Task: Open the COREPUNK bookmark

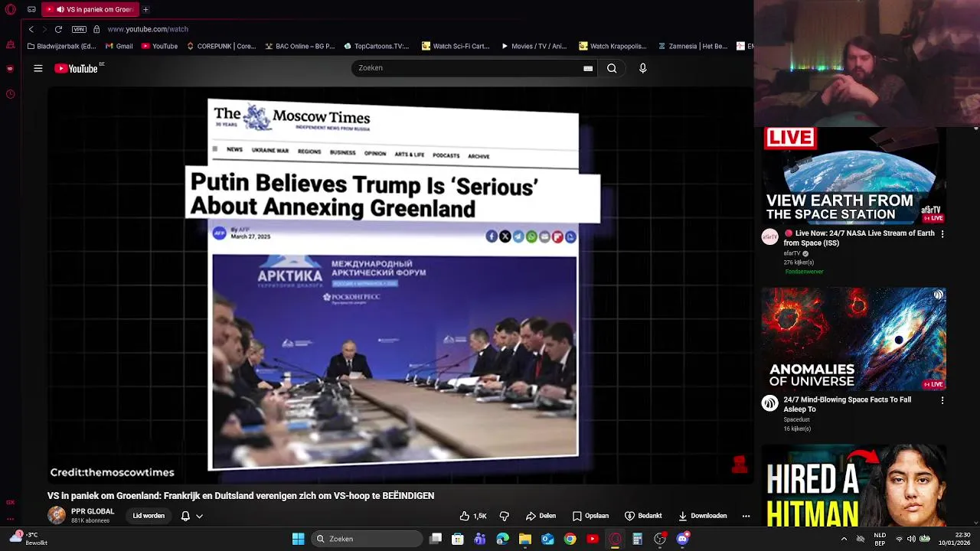Action: pos(221,46)
